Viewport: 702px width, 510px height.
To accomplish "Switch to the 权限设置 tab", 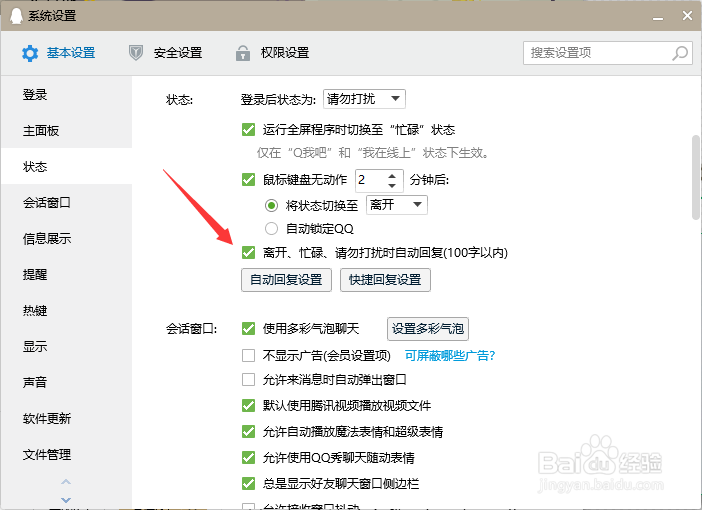I will [272, 53].
